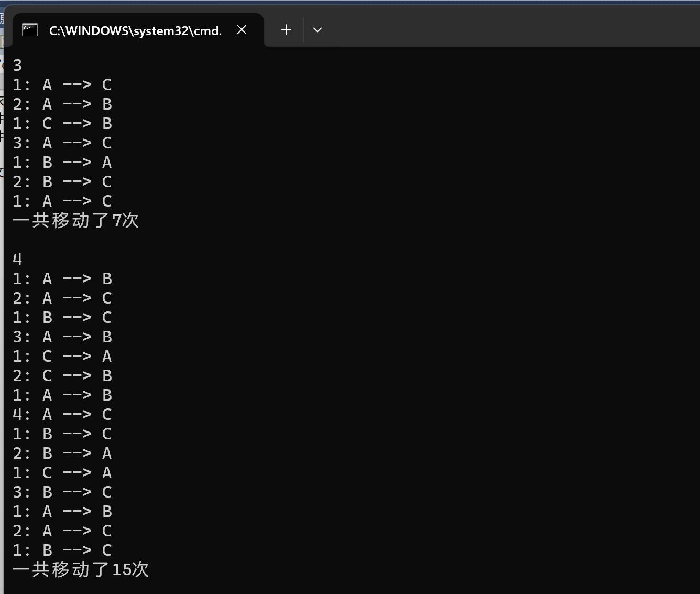This screenshot has height=594, width=700.
Task: Click the summary line "一共移动了15次"
Action: pos(81,570)
